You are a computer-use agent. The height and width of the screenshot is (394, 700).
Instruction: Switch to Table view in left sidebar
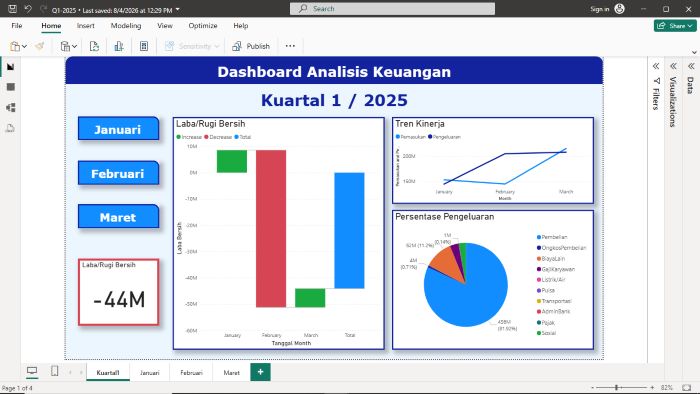(11, 87)
